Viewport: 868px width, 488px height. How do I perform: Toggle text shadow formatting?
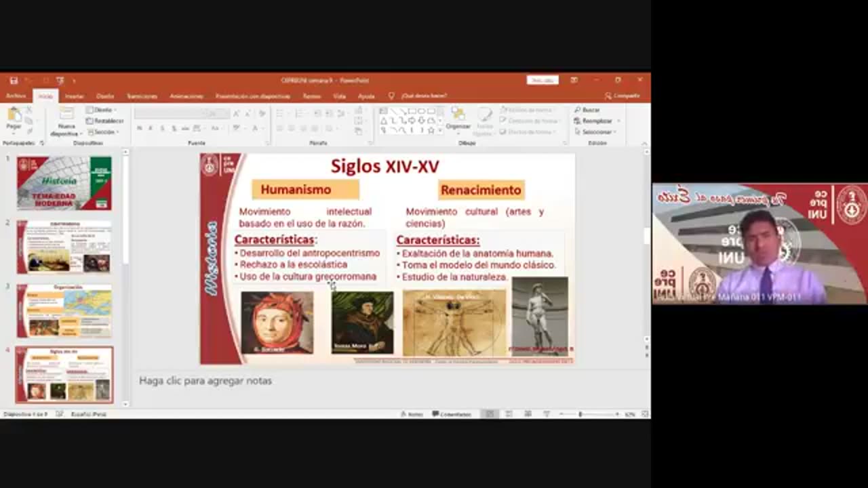coord(174,128)
